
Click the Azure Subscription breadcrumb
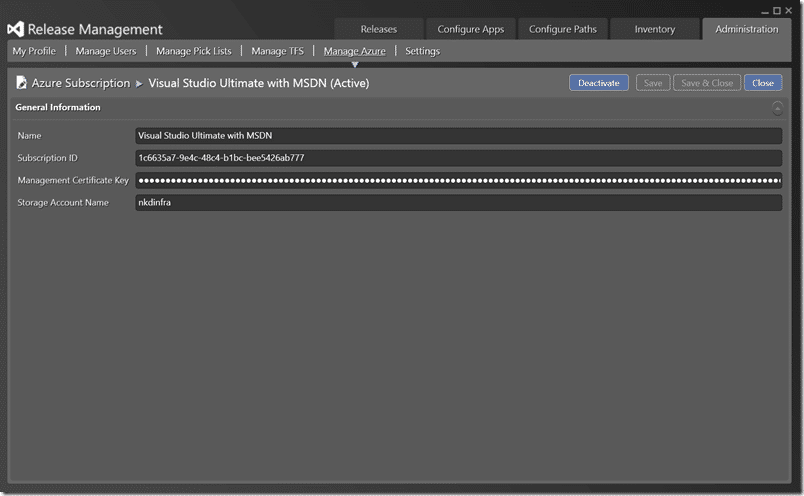[x=81, y=83]
